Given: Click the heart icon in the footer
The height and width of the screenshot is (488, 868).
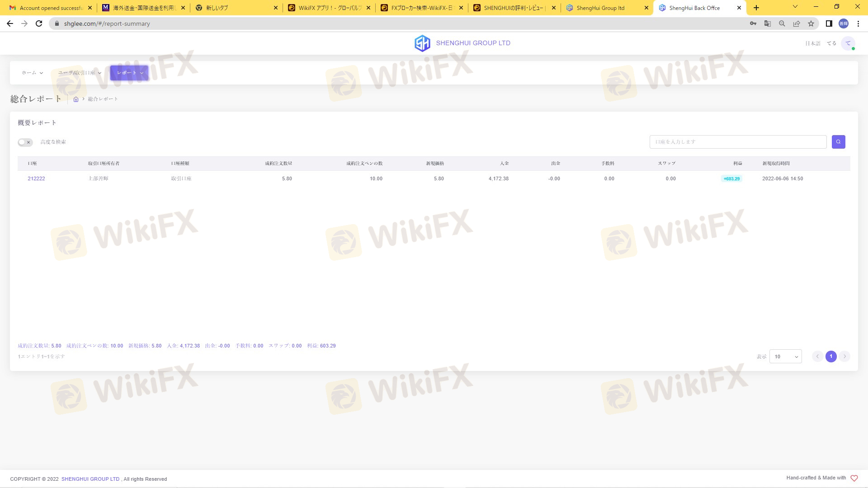Looking at the screenshot, I should pos(854,478).
